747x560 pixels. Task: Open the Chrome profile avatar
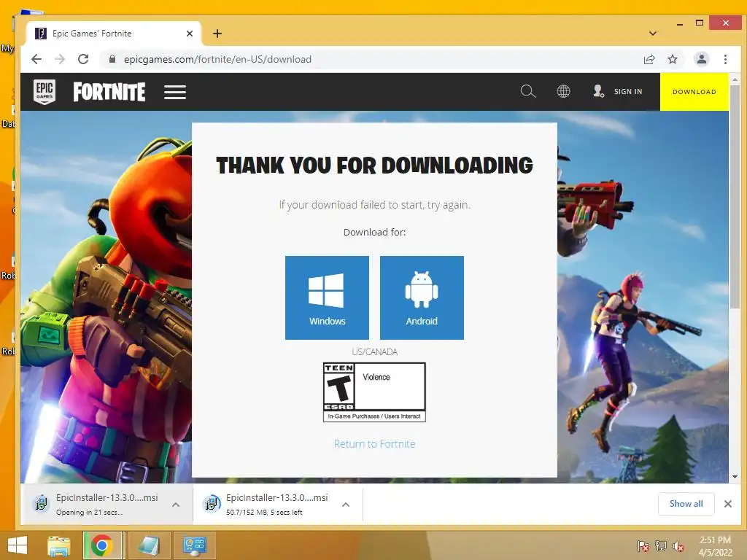coord(701,59)
